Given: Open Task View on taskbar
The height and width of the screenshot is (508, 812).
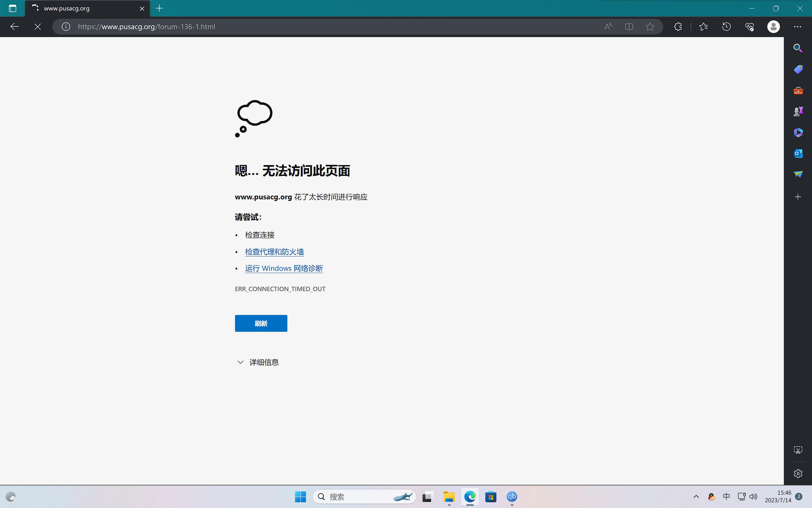Looking at the screenshot, I should (x=428, y=497).
